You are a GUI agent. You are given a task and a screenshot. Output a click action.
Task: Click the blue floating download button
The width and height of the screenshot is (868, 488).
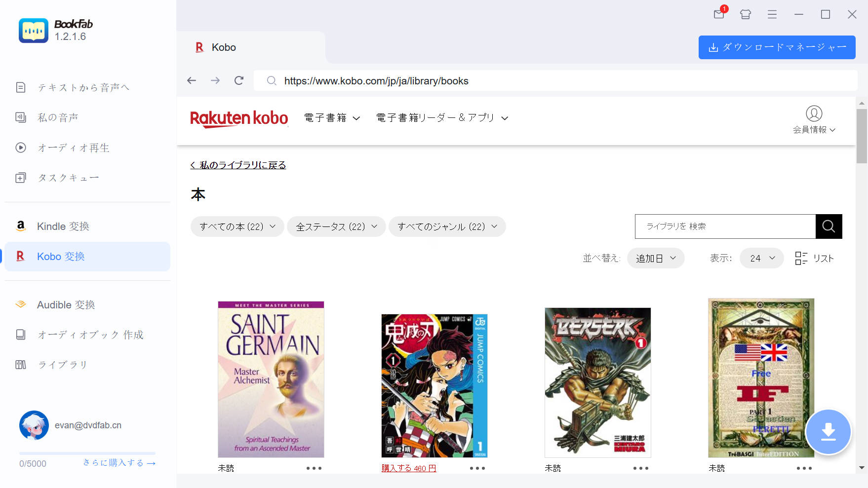click(828, 432)
